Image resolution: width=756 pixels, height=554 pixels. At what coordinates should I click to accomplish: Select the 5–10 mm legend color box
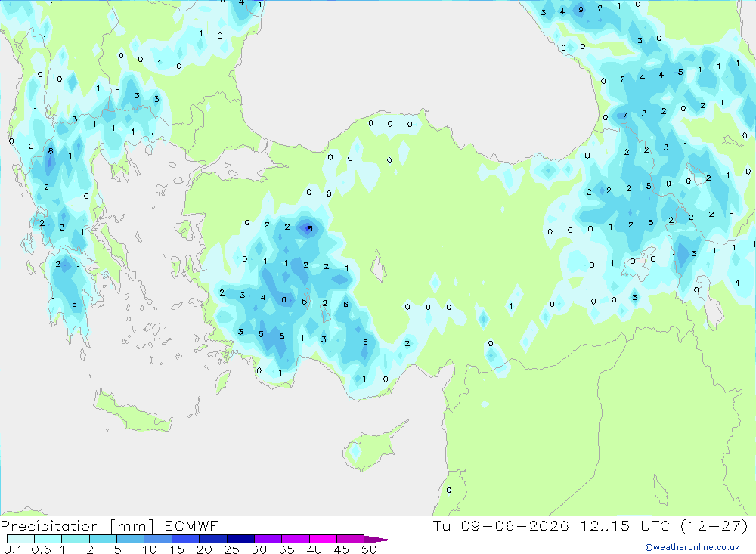pos(131,539)
